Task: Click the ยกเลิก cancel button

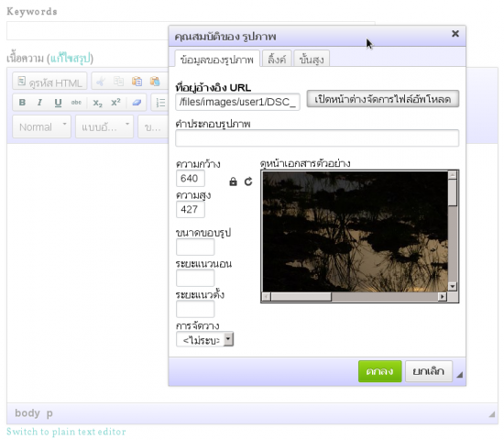Action: click(x=429, y=371)
